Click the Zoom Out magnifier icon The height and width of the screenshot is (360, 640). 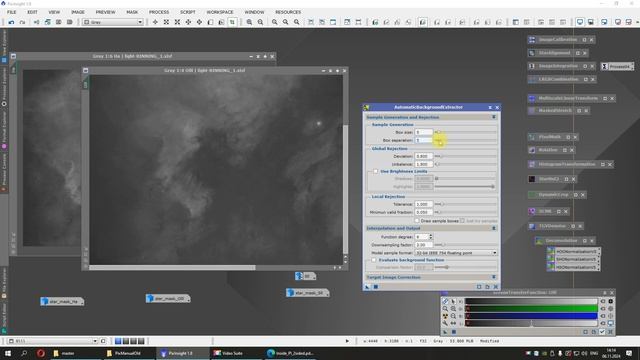(x=260, y=22)
